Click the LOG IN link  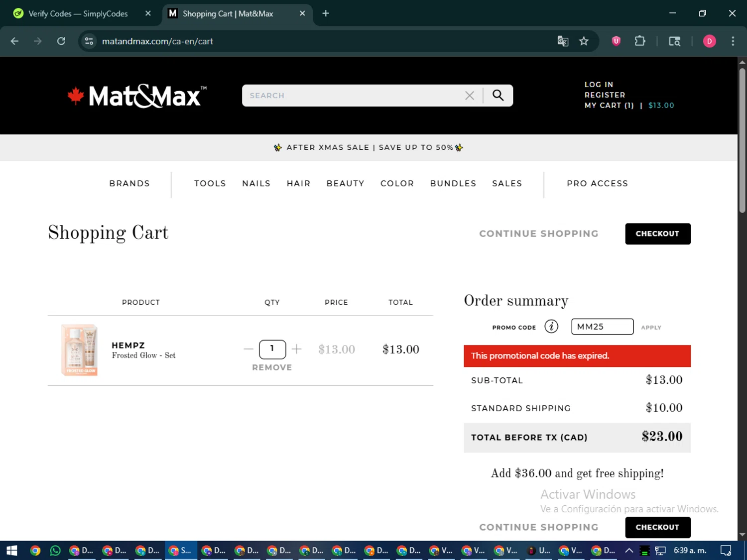(x=599, y=85)
